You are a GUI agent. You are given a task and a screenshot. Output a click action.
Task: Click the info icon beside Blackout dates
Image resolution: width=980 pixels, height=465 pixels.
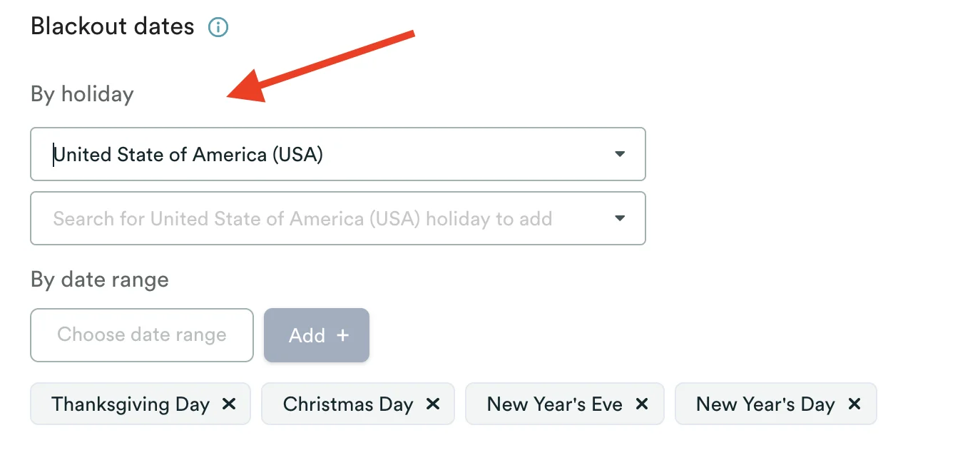point(218,26)
